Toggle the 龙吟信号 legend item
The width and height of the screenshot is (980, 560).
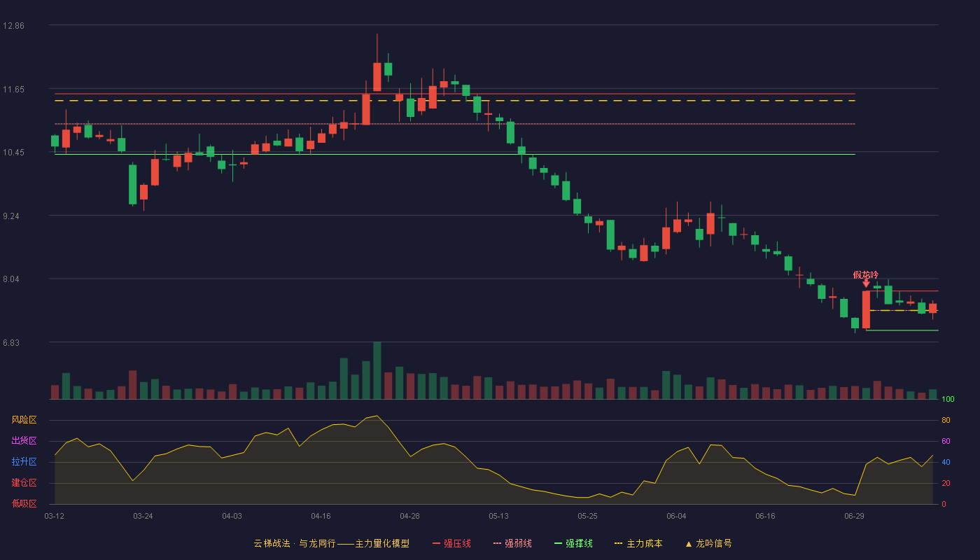point(708,543)
